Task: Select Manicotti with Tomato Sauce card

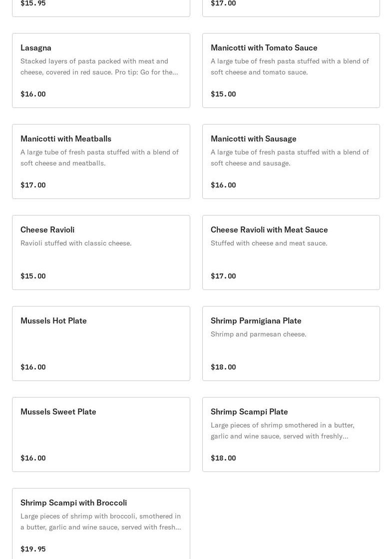Action: (291, 70)
